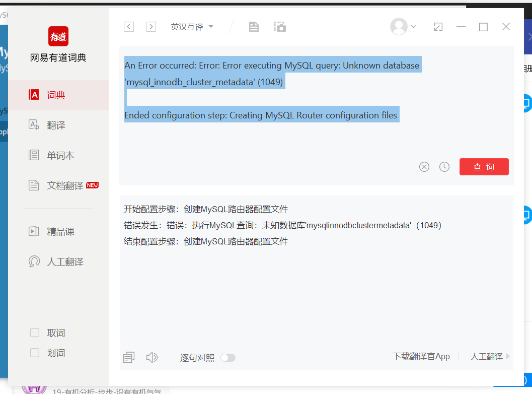
Task: Click the highlighted line 'Ended configuration step'
Action: 261,115
